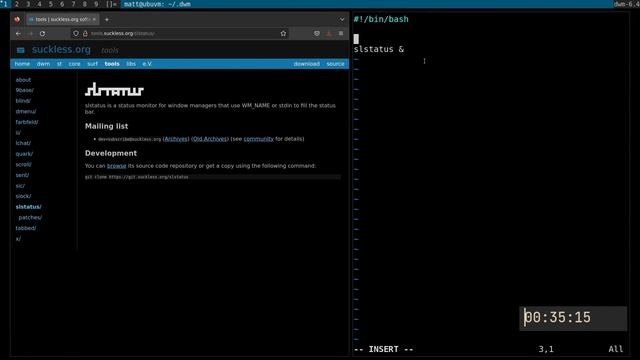640x360 pixels.
Task: Open tabbed/ in the sidebar
Action: 26,228
